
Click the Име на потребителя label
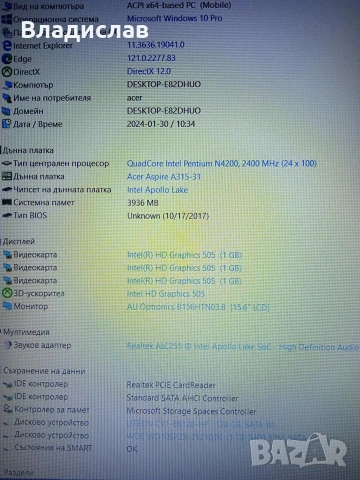tap(52, 98)
